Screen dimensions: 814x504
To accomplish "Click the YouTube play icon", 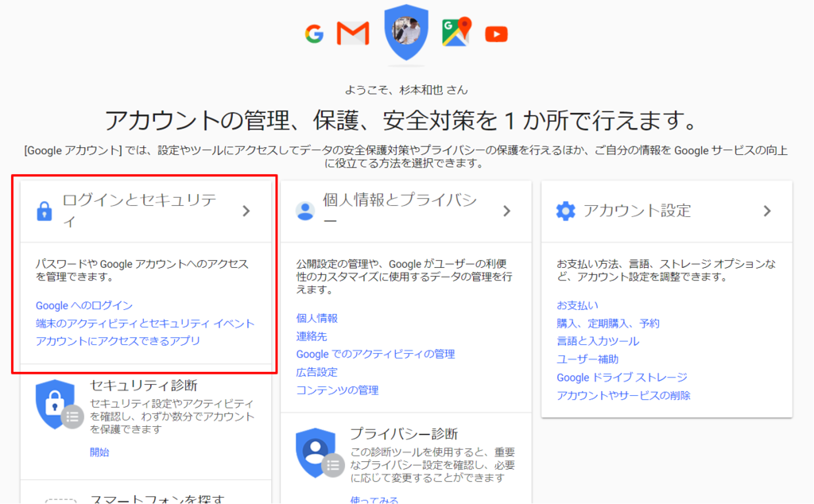I will tap(496, 34).
